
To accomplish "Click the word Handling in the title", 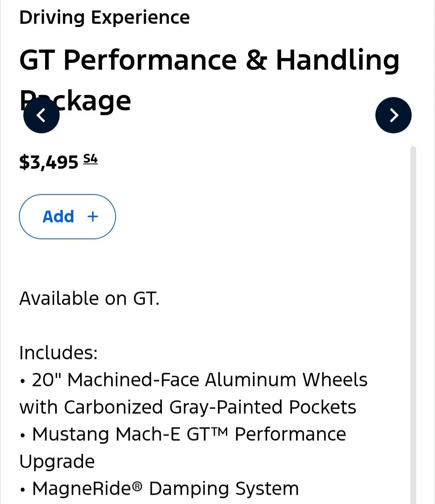I will [x=338, y=60].
